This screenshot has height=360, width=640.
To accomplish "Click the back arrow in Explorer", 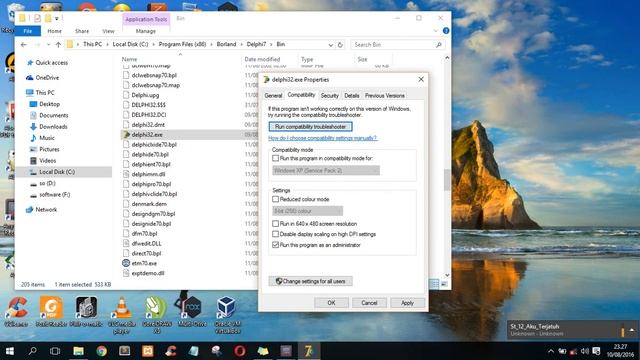I will [x=24, y=45].
